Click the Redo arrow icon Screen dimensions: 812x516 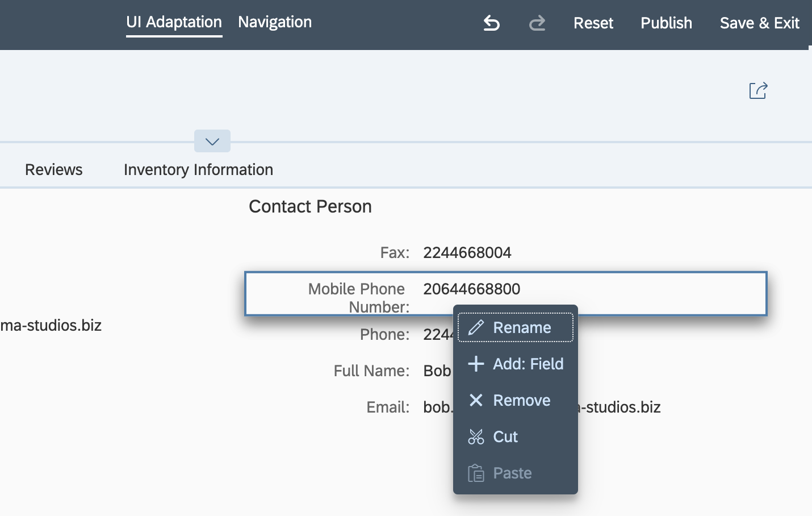pyautogui.click(x=537, y=24)
